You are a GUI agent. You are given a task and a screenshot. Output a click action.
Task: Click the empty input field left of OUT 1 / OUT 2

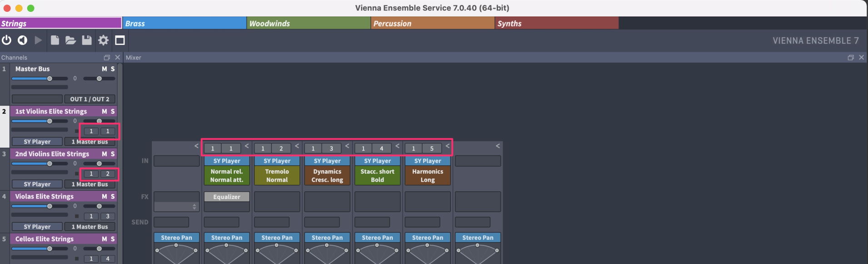(x=37, y=99)
